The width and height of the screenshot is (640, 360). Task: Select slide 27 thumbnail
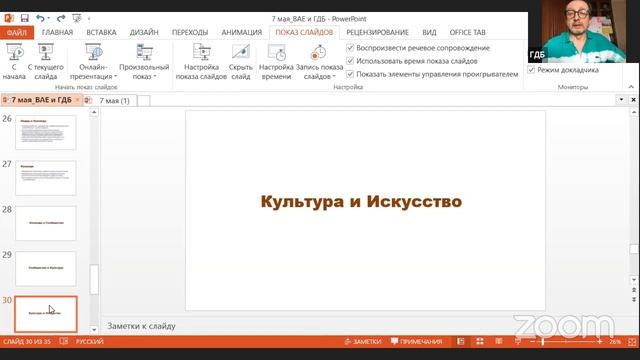click(x=46, y=178)
